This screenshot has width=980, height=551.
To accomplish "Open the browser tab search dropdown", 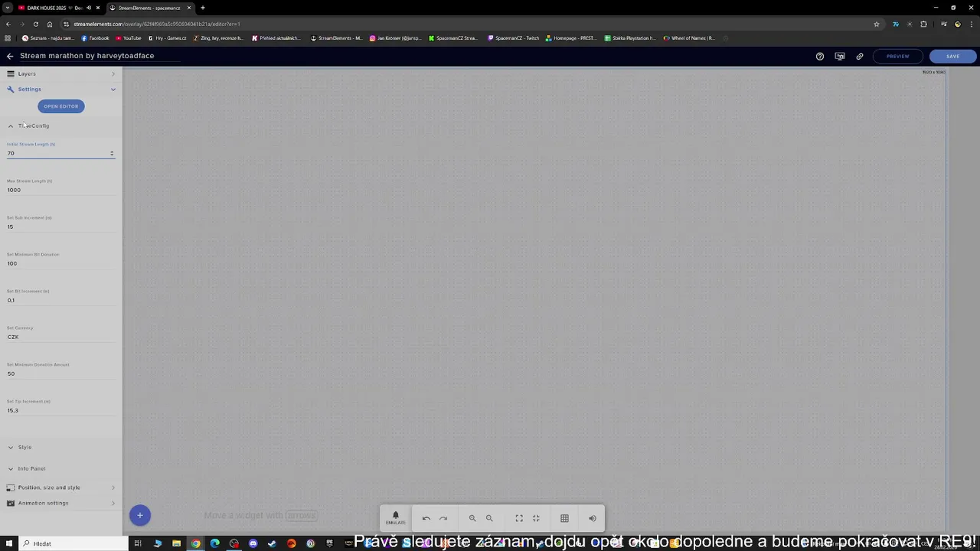I will point(7,8).
